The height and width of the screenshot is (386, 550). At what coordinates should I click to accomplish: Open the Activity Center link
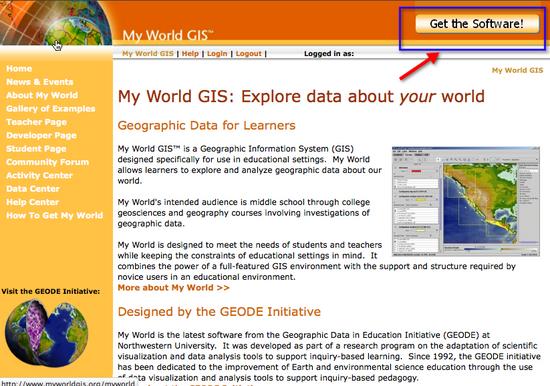tap(39, 175)
